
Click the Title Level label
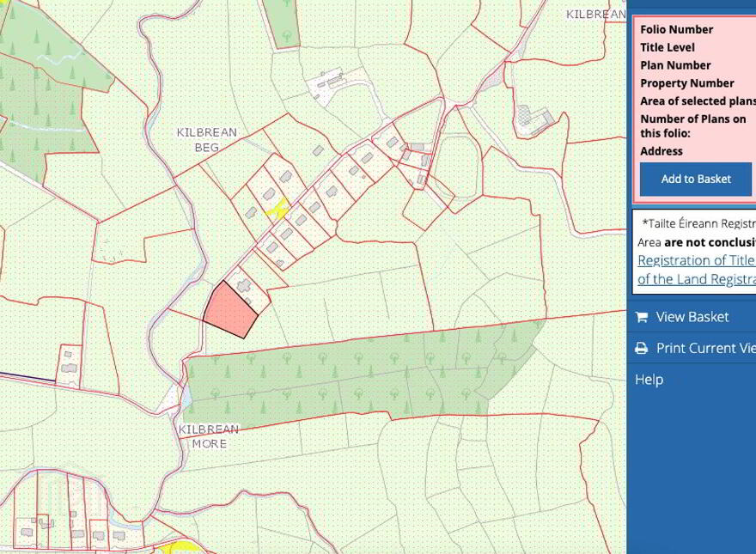coord(668,47)
